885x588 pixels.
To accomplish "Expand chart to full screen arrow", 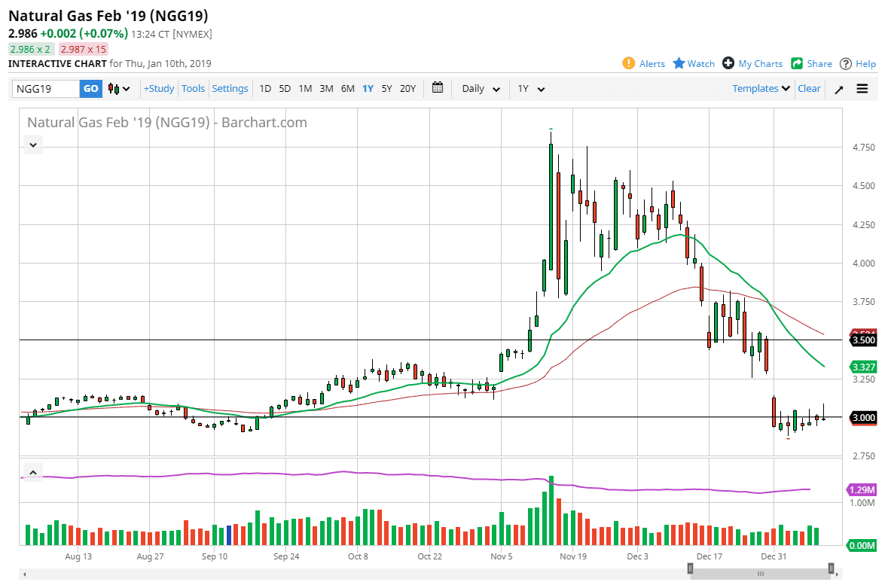I will pos(839,89).
